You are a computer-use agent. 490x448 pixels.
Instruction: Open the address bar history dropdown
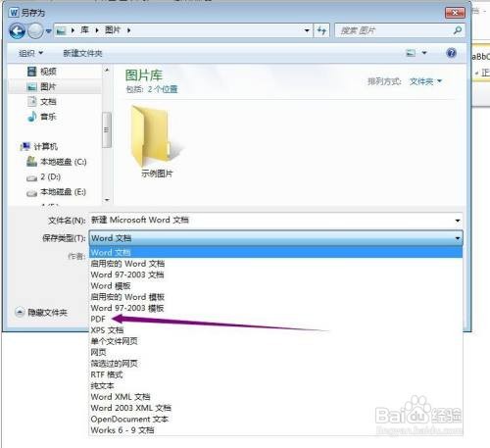[307, 30]
